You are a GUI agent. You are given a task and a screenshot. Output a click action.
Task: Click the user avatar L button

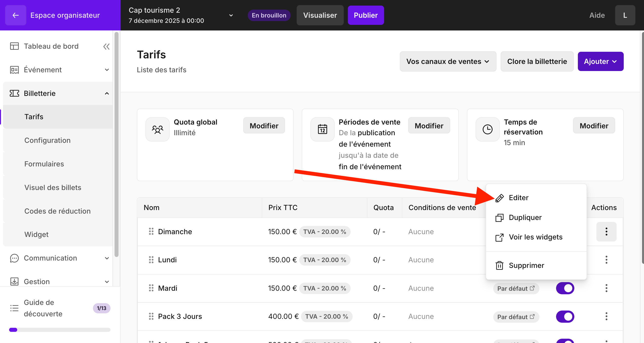625,15
